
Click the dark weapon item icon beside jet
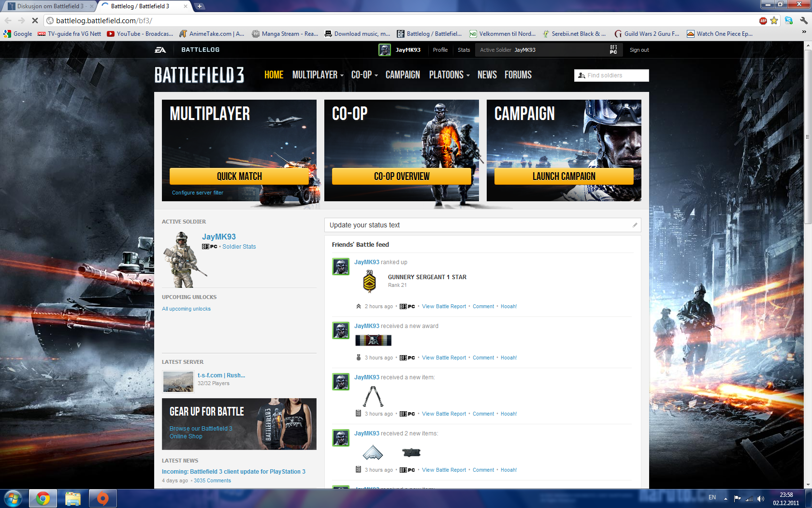click(x=411, y=452)
